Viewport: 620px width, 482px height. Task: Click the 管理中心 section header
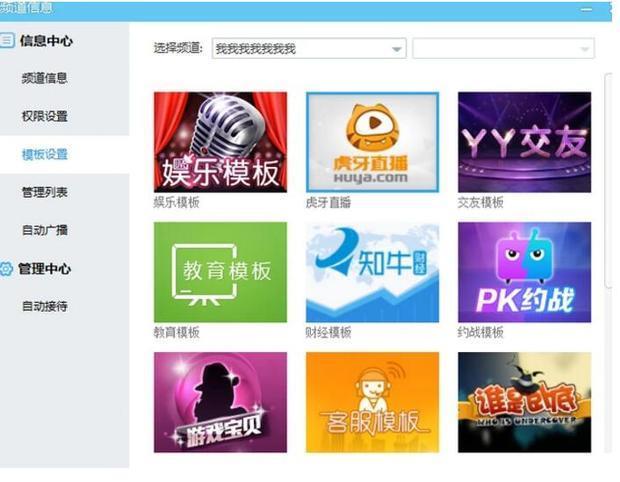tap(44, 269)
